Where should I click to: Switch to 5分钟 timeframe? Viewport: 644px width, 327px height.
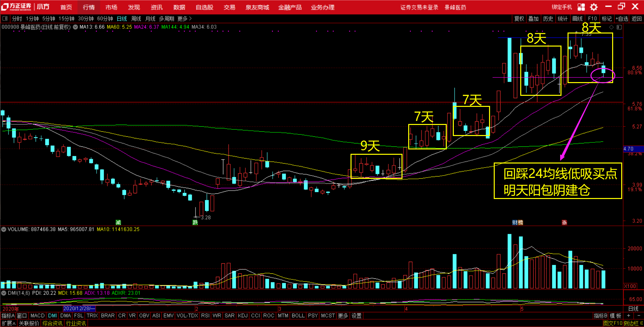[x=49, y=19]
